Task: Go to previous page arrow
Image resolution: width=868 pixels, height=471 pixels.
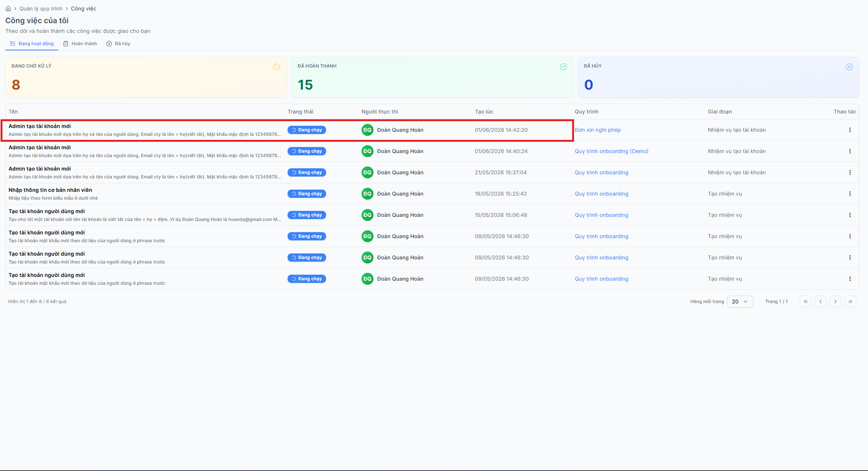Action: point(821,302)
